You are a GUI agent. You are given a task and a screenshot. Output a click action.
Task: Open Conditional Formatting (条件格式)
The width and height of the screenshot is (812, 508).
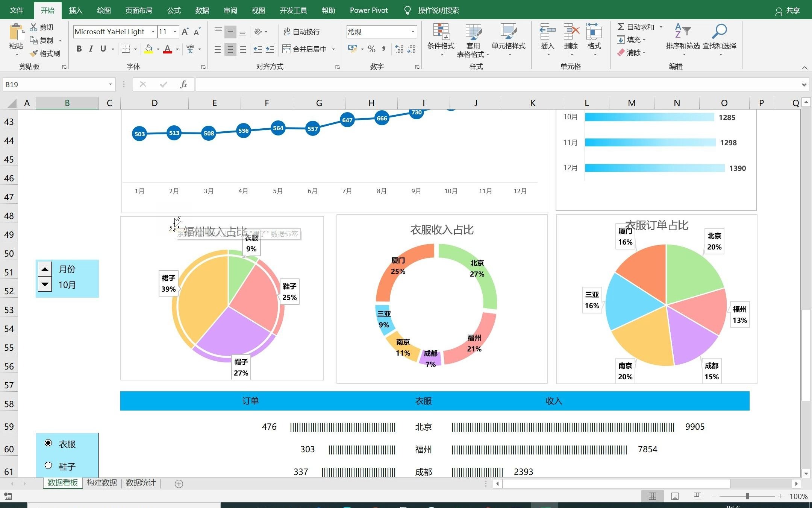(441, 40)
